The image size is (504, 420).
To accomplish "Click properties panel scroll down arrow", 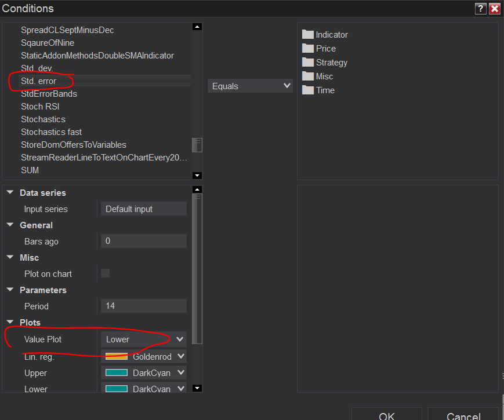I will [x=197, y=388].
